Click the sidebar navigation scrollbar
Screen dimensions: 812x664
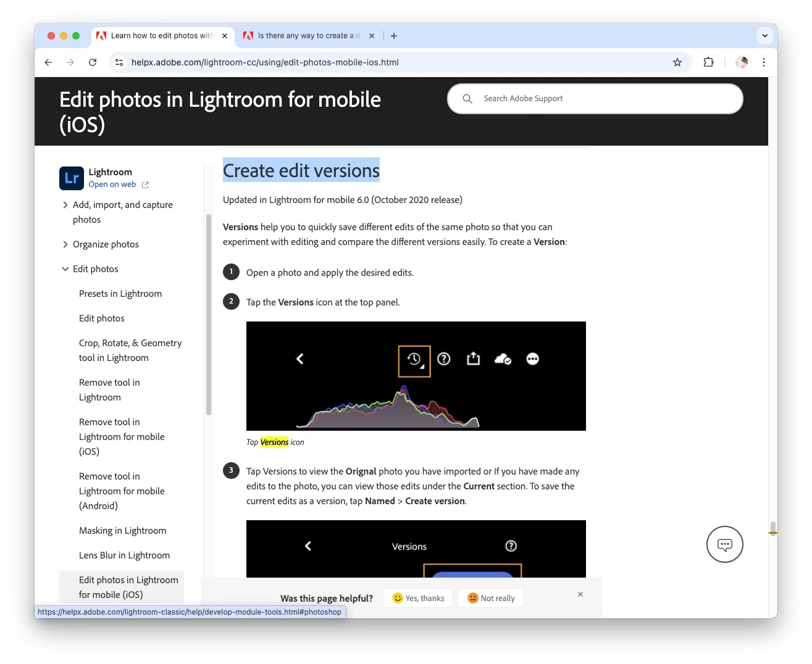point(209,315)
